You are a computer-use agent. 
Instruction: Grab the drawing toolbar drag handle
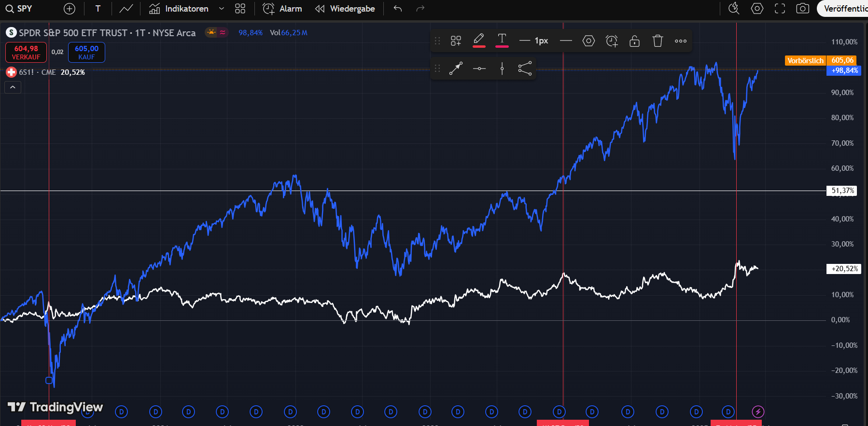(437, 41)
